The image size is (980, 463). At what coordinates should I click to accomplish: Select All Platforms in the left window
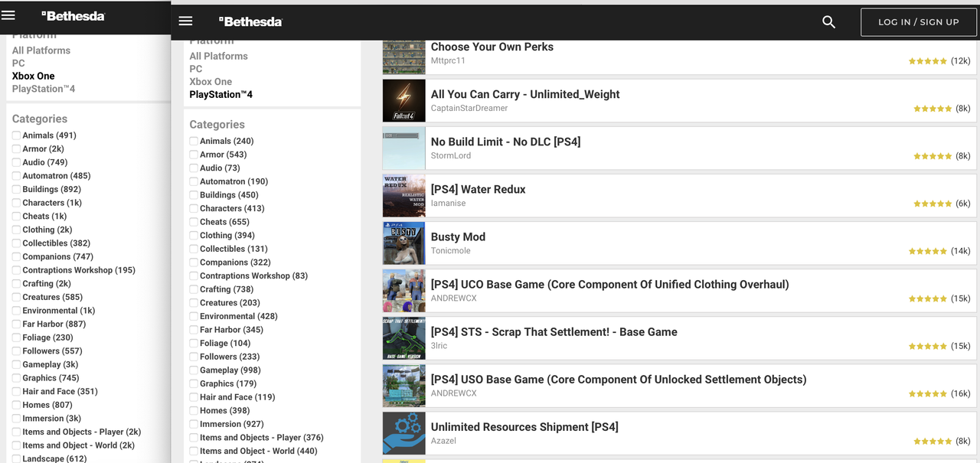point(41,51)
